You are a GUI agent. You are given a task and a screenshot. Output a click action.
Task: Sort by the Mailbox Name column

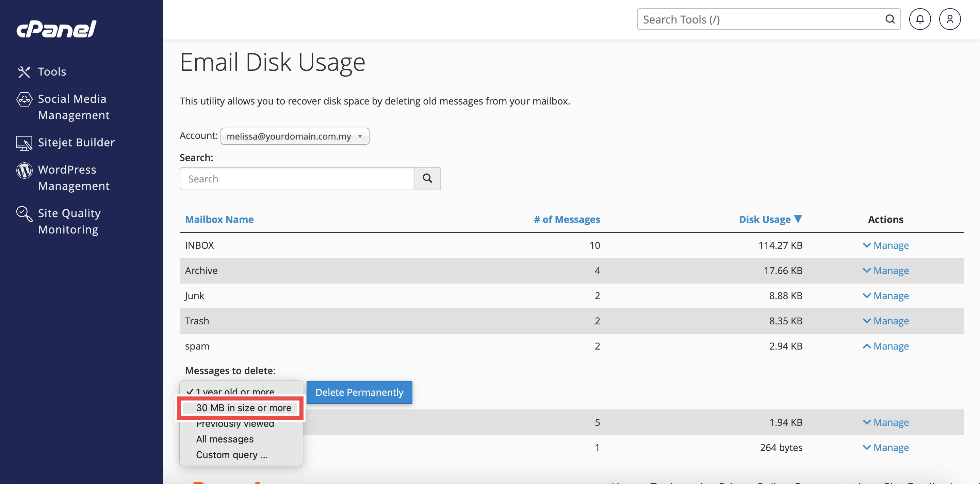219,220
